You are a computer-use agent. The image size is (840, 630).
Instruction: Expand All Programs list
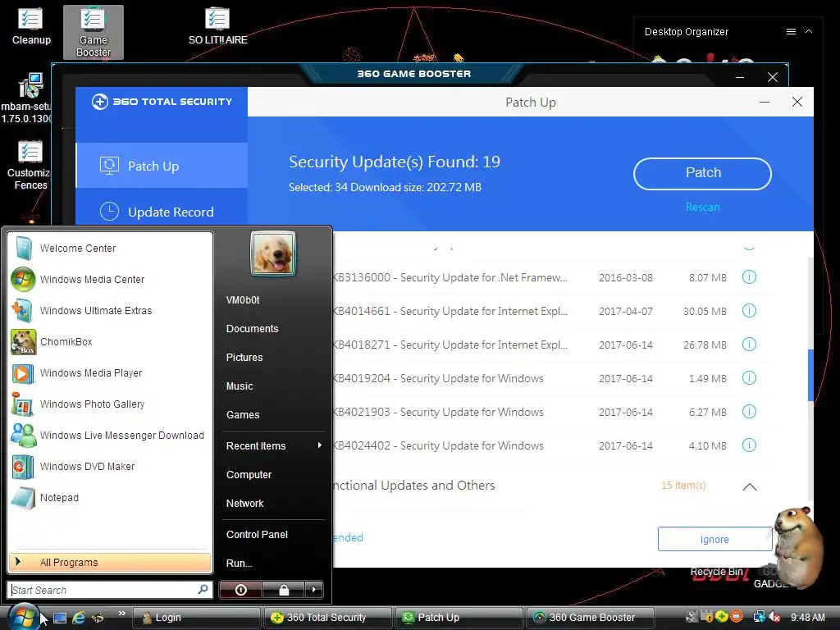tap(110, 563)
